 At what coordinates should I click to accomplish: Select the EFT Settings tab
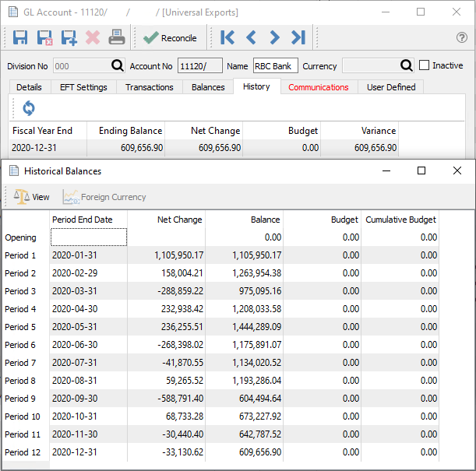[x=82, y=87]
